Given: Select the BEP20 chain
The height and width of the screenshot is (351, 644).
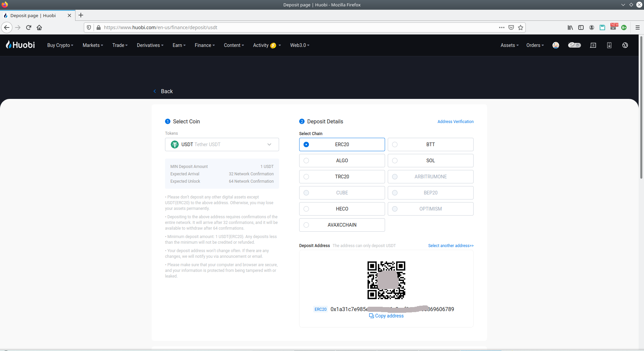Looking at the screenshot, I should (x=431, y=193).
